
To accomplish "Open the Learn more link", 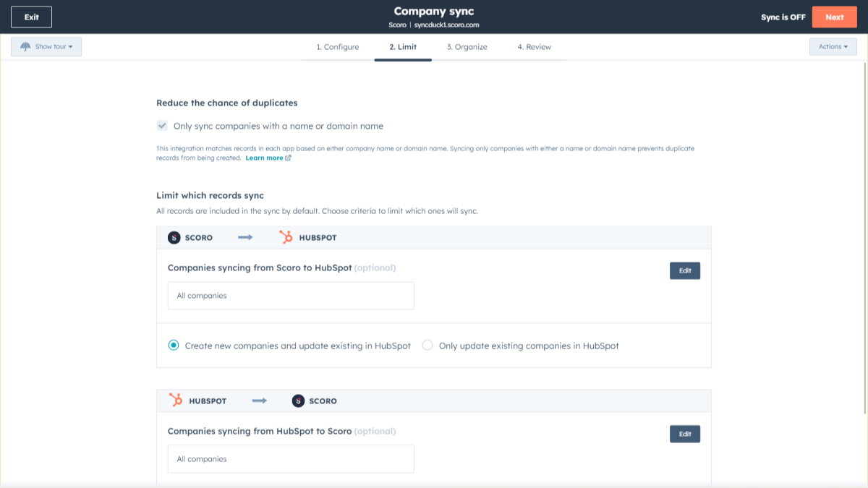I will pos(264,158).
